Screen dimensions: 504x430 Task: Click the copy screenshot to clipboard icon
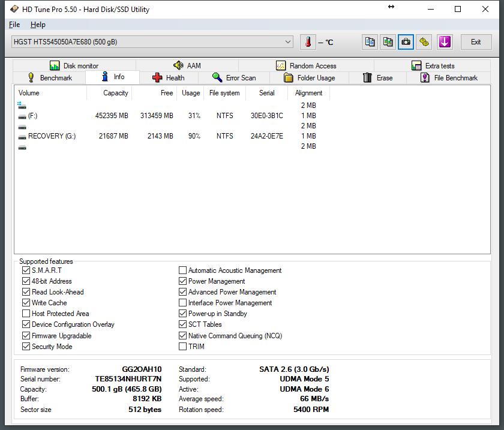point(388,42)
